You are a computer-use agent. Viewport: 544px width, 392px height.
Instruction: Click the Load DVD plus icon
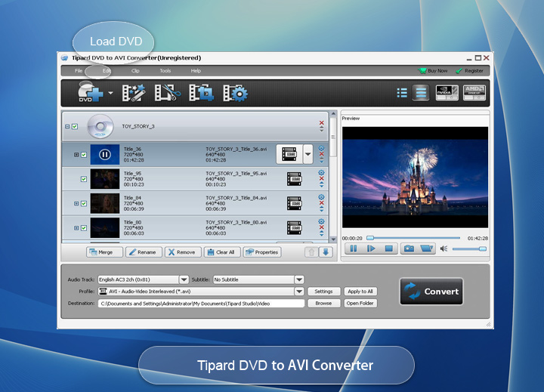[90, 92]
